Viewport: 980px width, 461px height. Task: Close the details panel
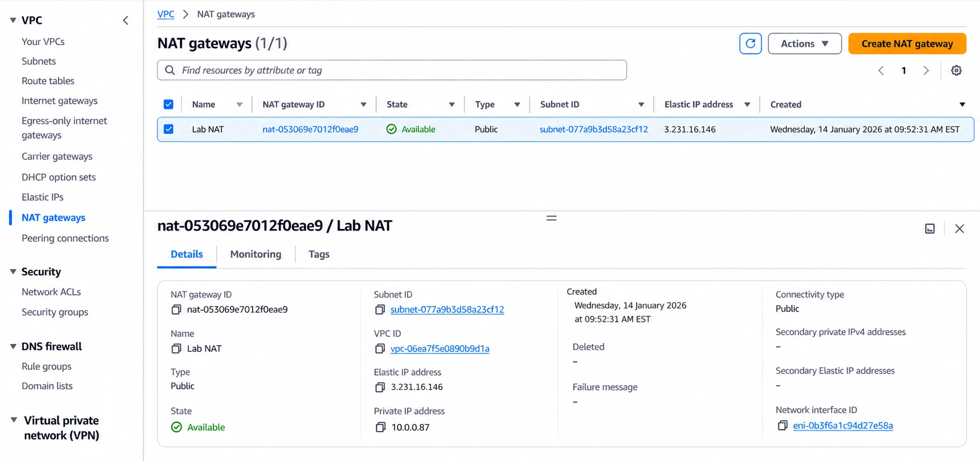click(x=960, y=229)
